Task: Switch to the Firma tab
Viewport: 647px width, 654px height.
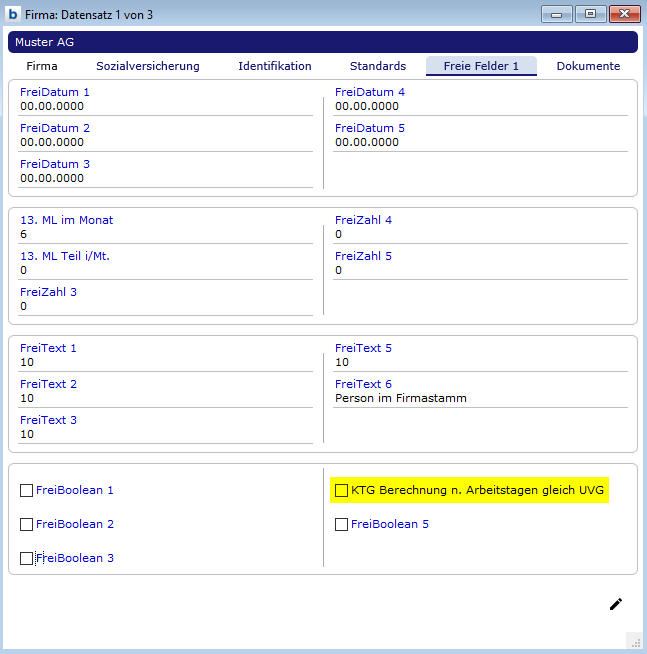Action: pyautogui.click(x=42, y=66)
